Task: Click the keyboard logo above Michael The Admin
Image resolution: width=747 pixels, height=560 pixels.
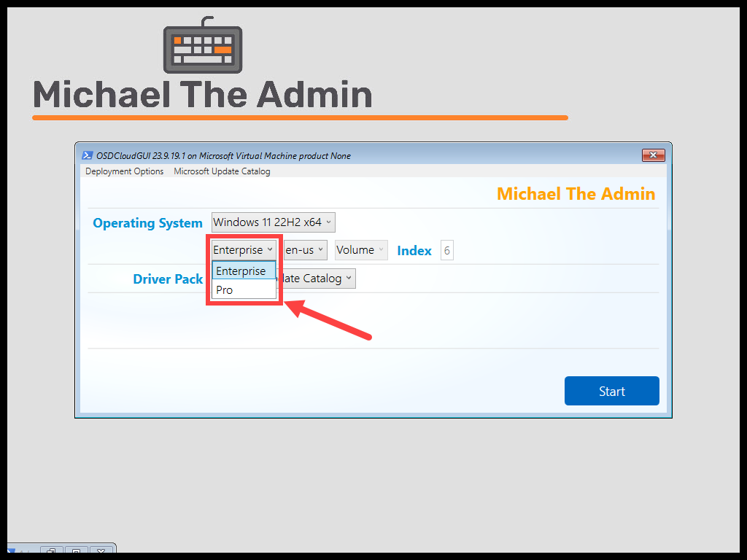Action: [x=203, y=44]
